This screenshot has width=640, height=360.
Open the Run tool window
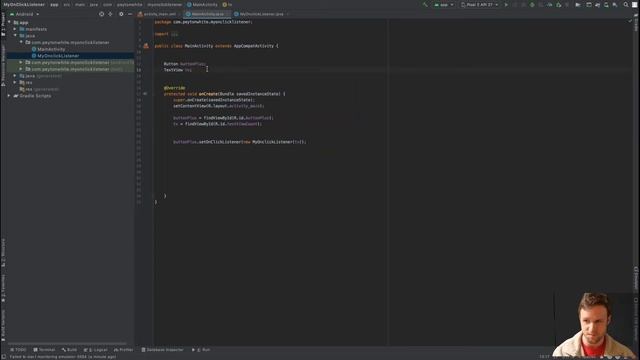201,350
